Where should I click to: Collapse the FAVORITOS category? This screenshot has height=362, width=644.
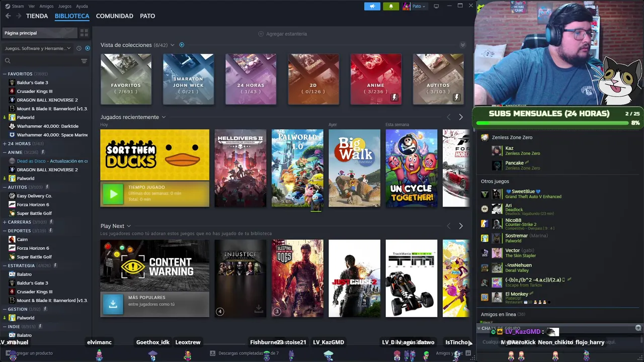point(5,74)
